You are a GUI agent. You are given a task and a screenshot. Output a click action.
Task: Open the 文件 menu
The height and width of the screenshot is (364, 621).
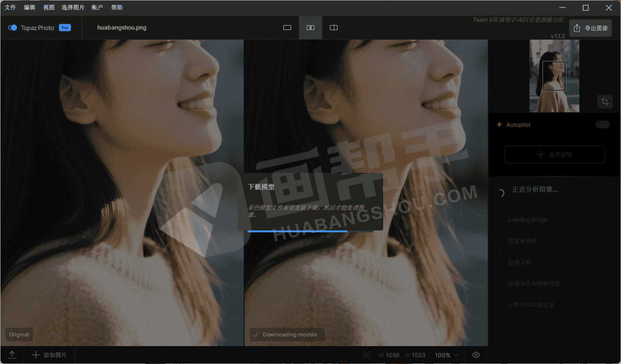click(x=10, y=7)
